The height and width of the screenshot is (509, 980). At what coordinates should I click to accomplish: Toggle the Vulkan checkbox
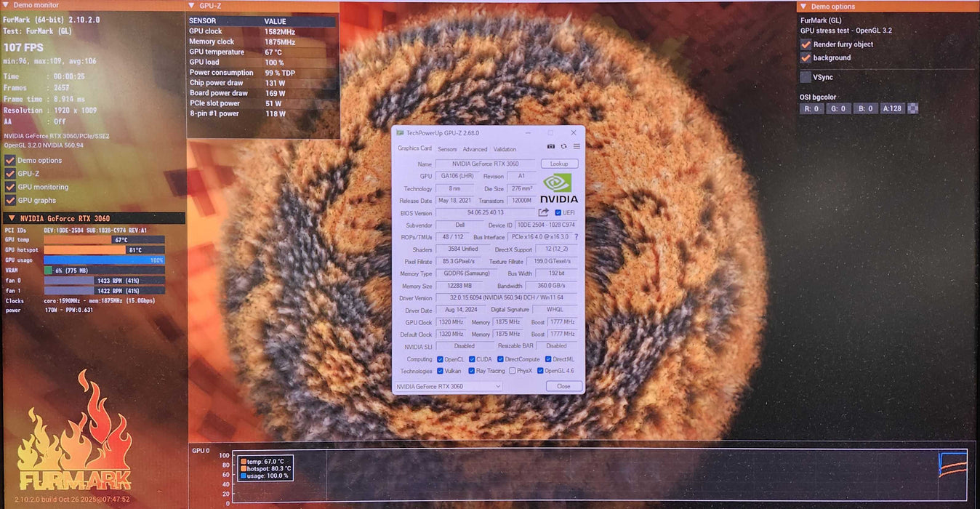(x=440, y=371)
